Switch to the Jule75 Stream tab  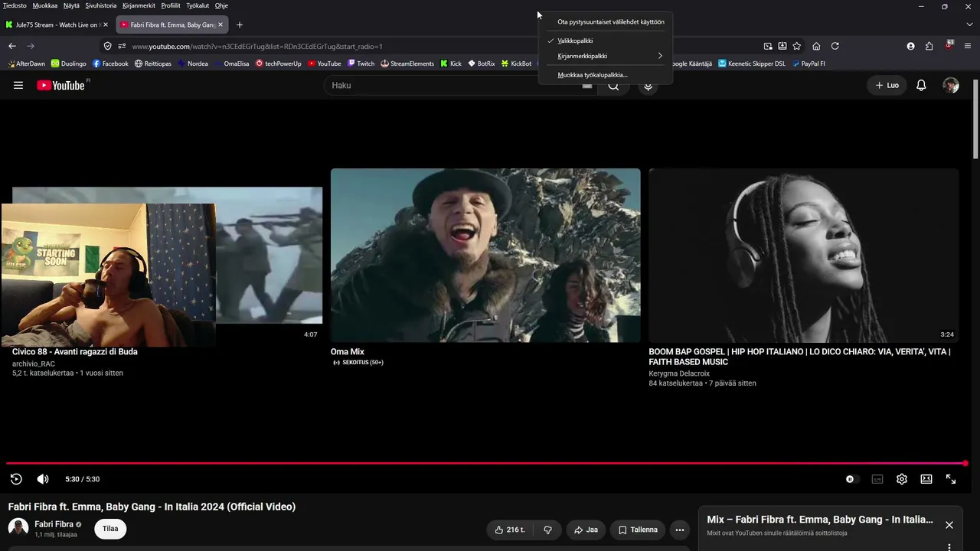pyautogui.click(x=57, y=24)
